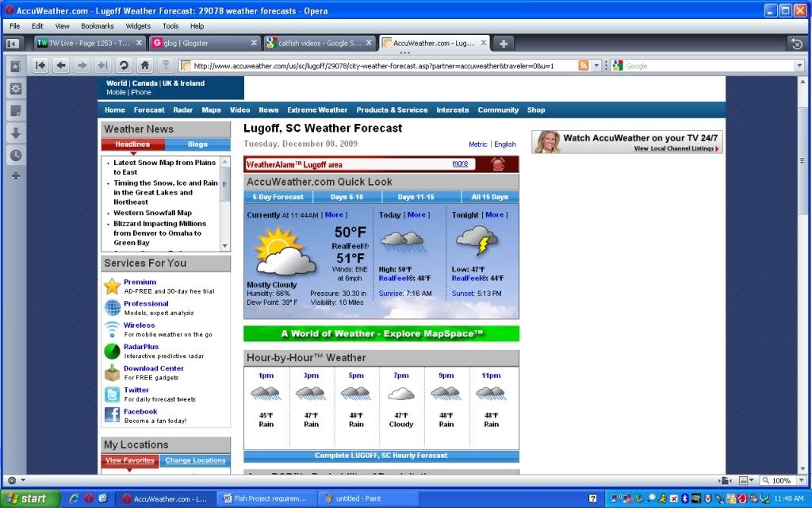
Task: Click the fast forward navigation button
Action: point(102,65)
